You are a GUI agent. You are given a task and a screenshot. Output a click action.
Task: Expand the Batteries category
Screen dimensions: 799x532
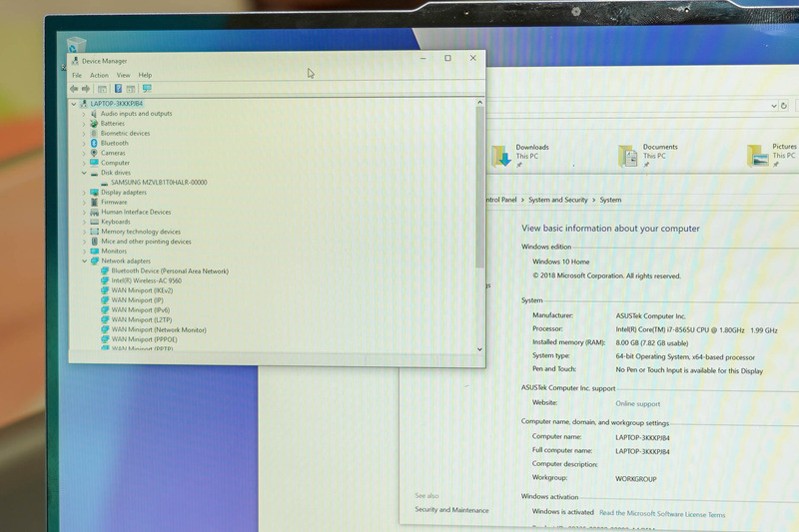[x=84, y=124]
